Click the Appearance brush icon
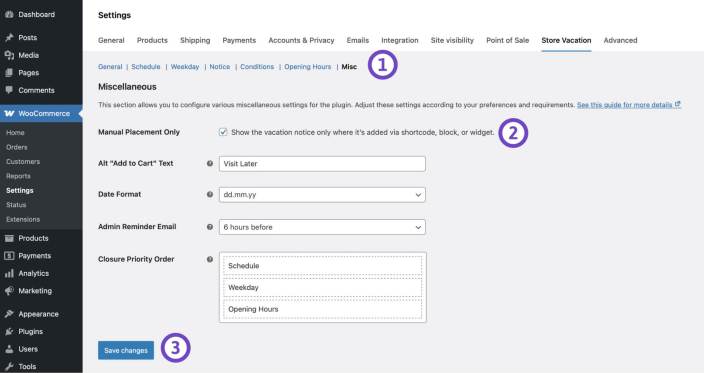Screen dimensions: 704x373 9,314
